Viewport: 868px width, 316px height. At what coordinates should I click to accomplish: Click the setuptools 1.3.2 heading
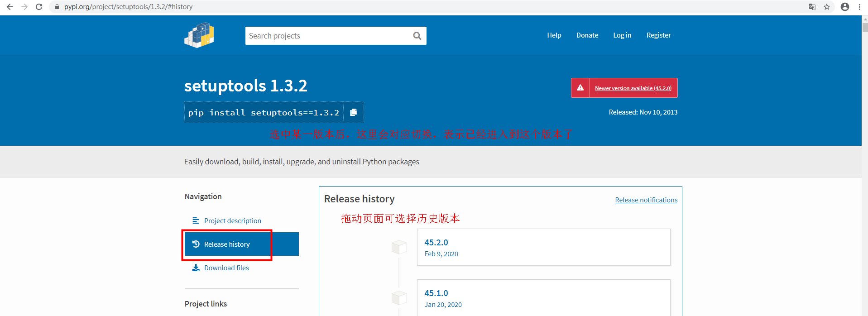pos(245,86)
